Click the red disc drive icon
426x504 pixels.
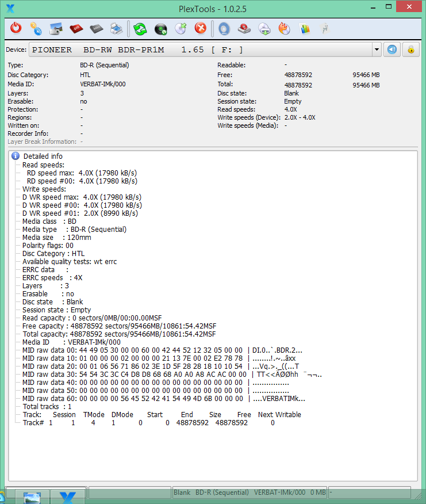[244, 29]
